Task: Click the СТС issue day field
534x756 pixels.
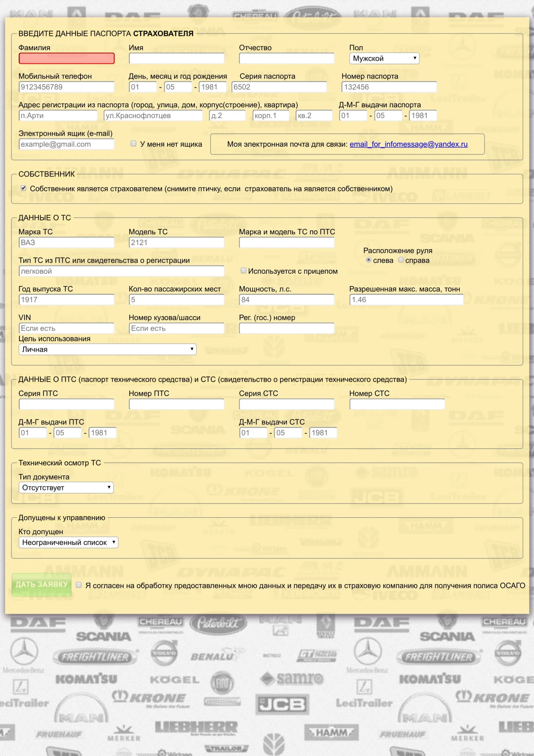Action: click(253, 433)
